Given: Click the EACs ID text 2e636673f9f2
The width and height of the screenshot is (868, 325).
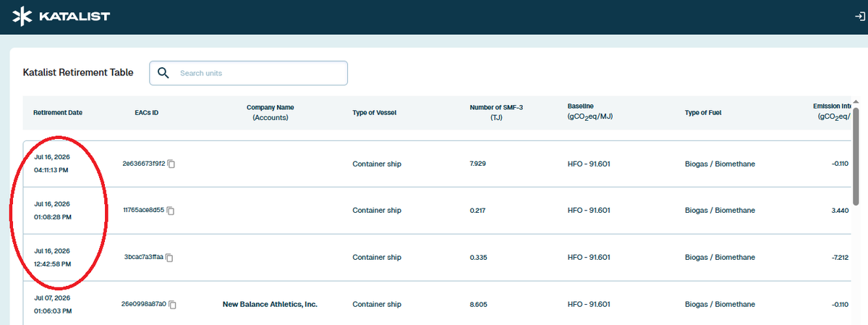Looking at the screenshot, I should 144,164.
